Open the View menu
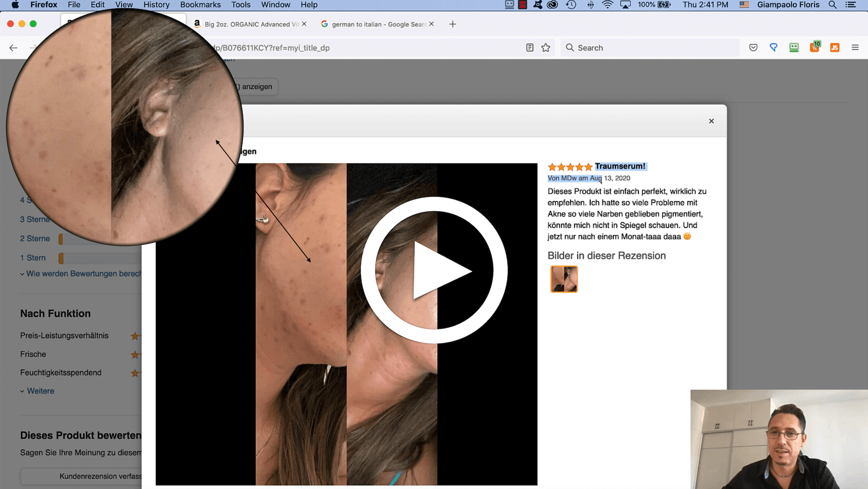Viewport: 868px width, 489px height. coord(124,5)
